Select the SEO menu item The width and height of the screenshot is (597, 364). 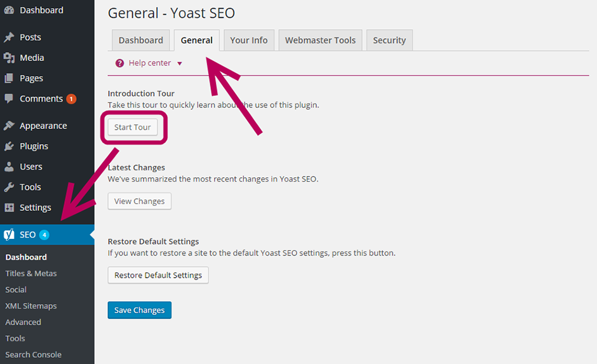click(47, 234)
